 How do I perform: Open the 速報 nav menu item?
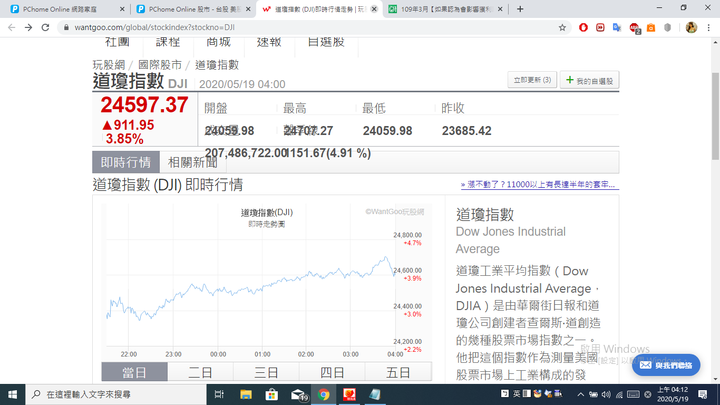point(269,42)
